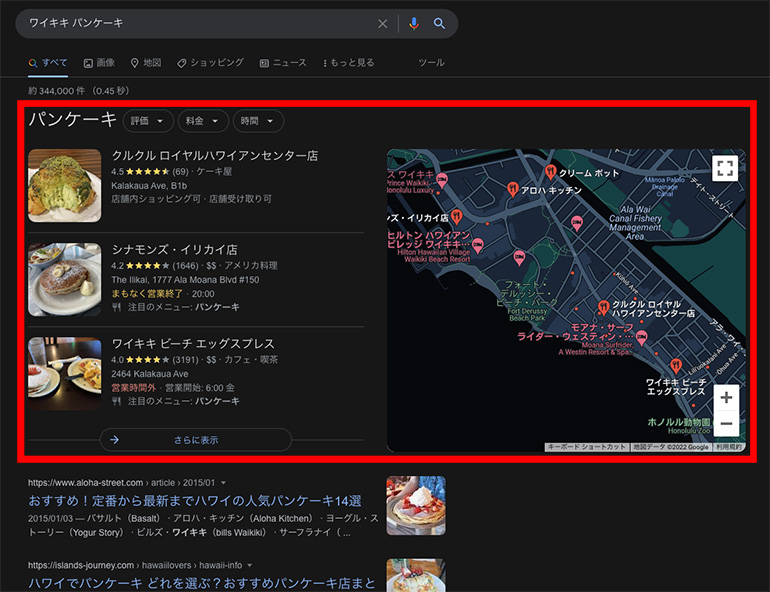Click the Moana Surfrider hotel pin
The width and height of the screenshot is (770, 592).
point(641,338)
